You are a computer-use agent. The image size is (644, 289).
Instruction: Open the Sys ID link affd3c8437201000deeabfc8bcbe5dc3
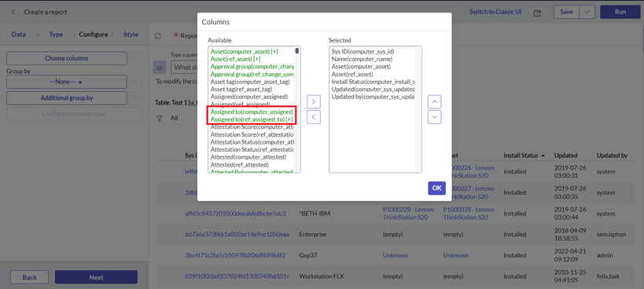point(235,214)
